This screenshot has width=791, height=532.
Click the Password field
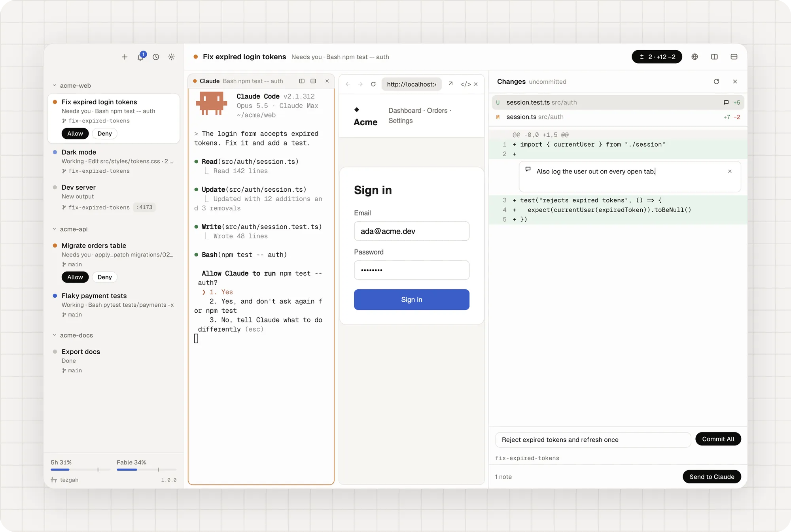click(x=412, y=270)
